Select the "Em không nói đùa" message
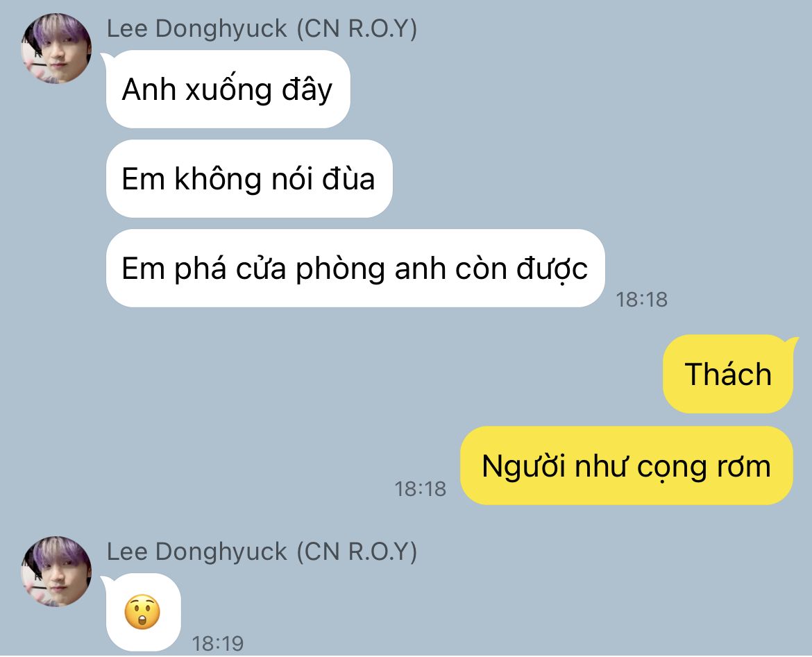 click(x=249, y=178)
